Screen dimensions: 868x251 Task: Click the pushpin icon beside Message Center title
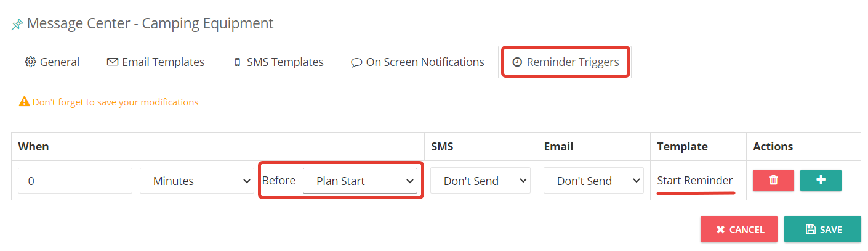17,25
